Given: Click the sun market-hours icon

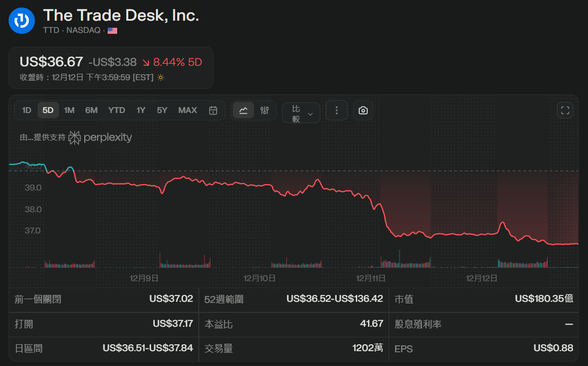Looking at the screenshot, I should click(161, 77).
